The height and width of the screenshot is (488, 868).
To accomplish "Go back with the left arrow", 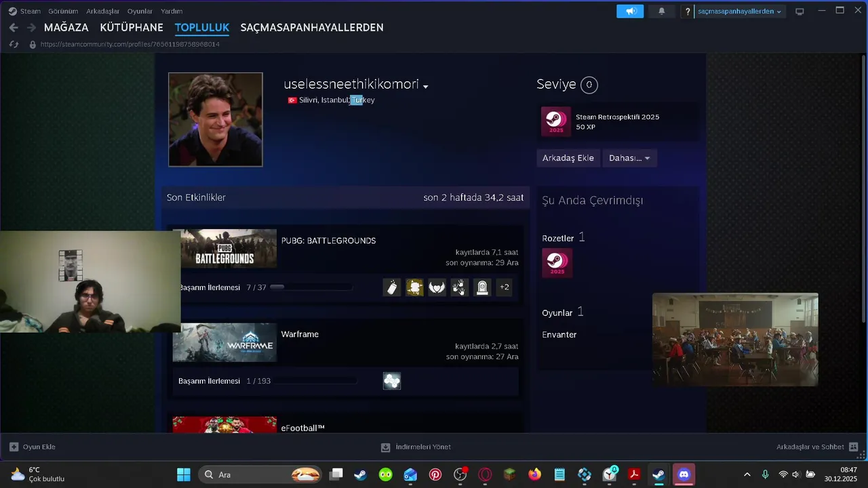I will [x=14, y=28].
